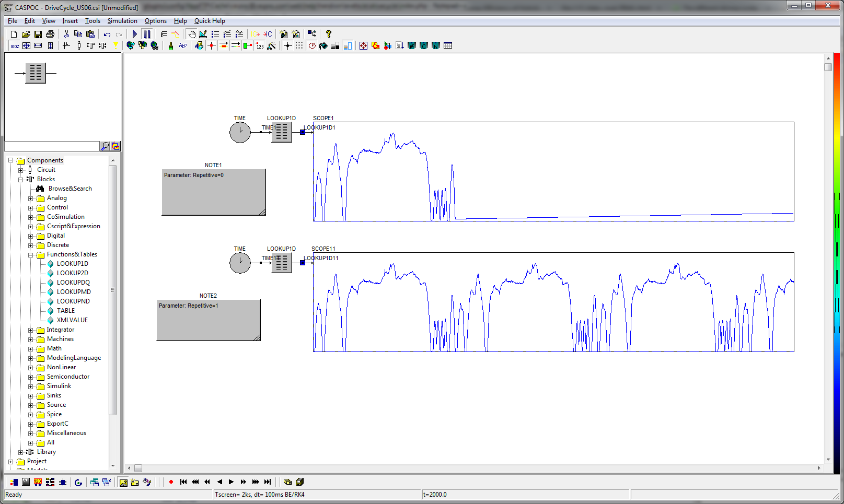
Task: Click the canvas vertical scrollbar thumb
Action: point(828,67)
